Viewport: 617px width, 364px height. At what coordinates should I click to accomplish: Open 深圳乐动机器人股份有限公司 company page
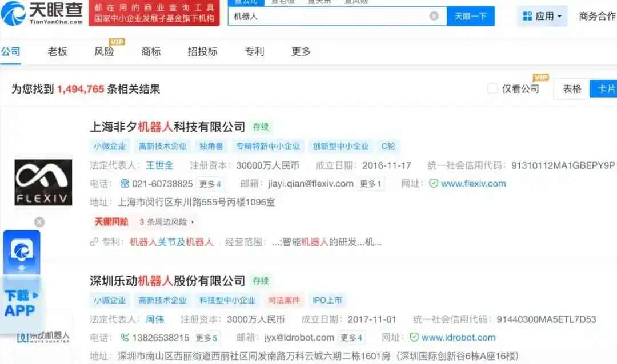[167, 281]
